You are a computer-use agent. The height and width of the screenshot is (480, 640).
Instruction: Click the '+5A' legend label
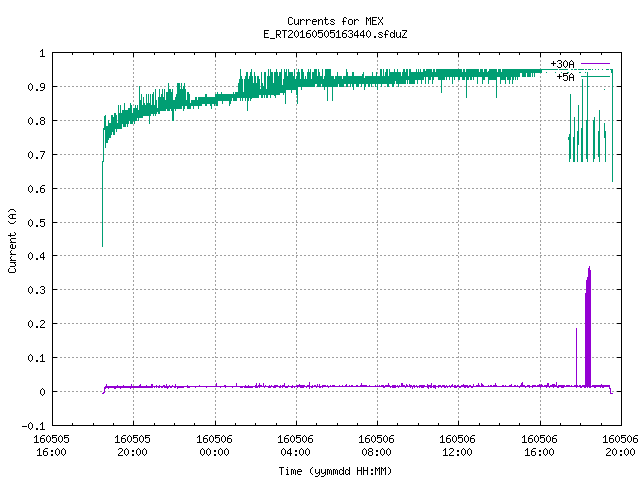pyautogui.click(x=565, y=77)
